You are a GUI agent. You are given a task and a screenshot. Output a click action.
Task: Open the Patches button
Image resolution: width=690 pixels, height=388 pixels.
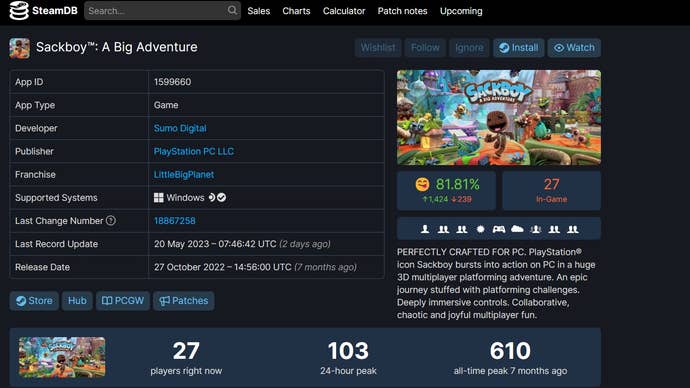pyautogui.click(x=184, y=301)
